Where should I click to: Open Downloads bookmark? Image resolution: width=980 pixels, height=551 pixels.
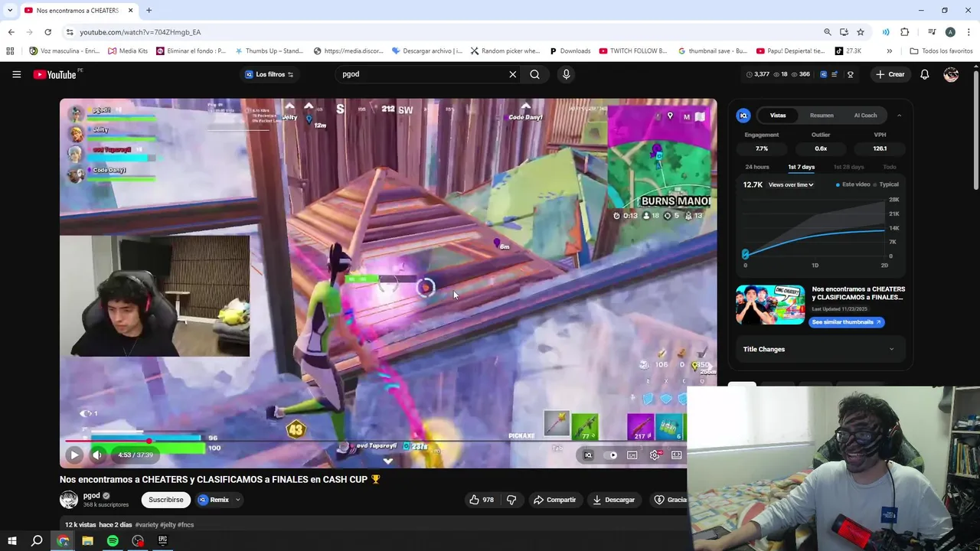tap(570, 51)
